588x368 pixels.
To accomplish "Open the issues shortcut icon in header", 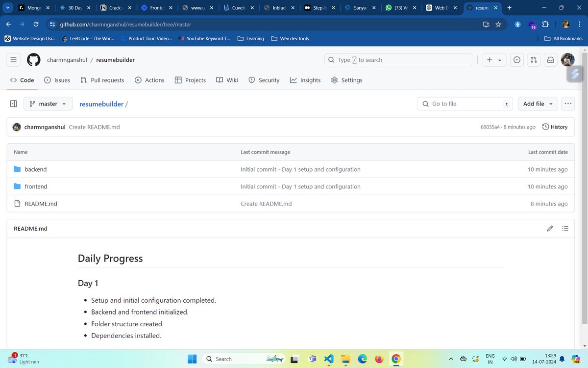I will [517, 60].
